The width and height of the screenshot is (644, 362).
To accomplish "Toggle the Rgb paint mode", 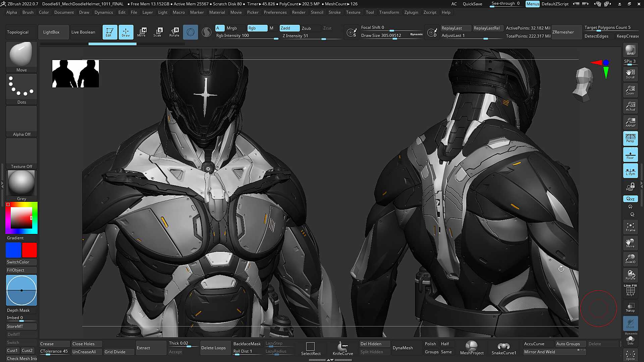I will (x=257, y=28).
